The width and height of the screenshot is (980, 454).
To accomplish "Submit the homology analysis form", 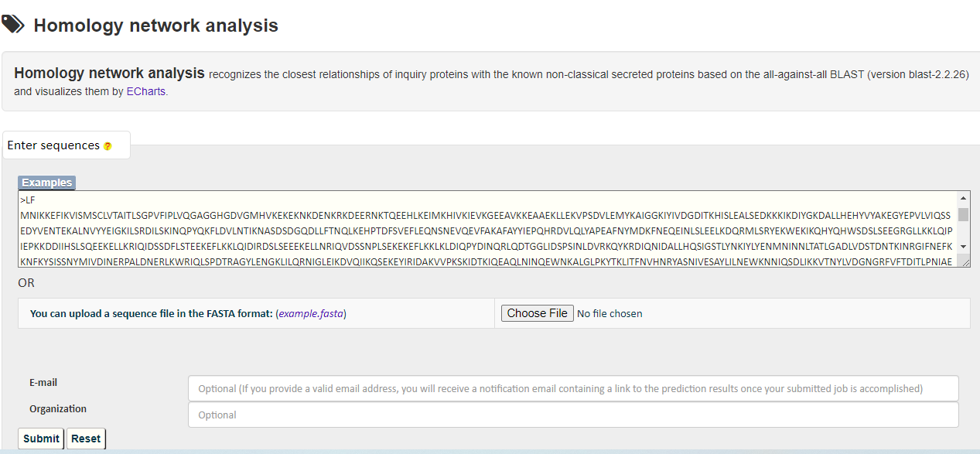I will pos(41,439).
